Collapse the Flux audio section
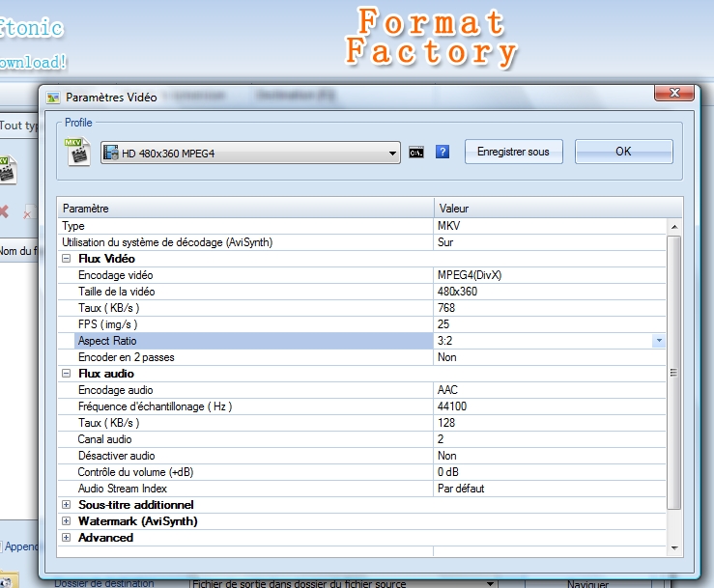Screen dimensions: 714x588 [x=67, y=374]
